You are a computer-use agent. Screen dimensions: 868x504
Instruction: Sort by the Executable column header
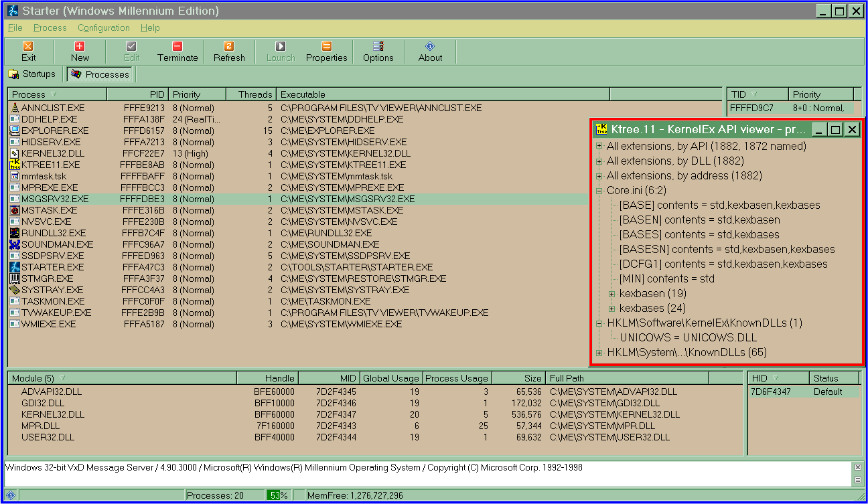443,94
